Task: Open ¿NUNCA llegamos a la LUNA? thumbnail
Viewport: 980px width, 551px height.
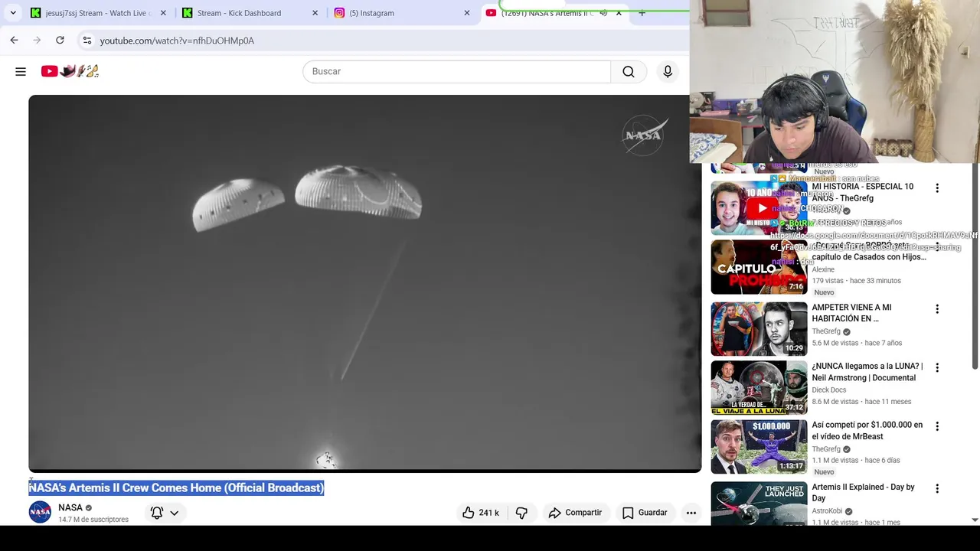Action: point(759,388)
